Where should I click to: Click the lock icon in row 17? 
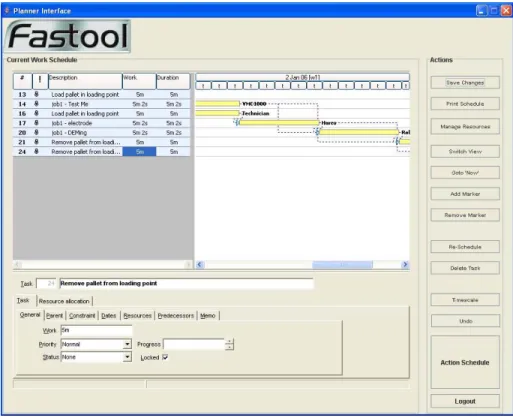tap(37, 123)
